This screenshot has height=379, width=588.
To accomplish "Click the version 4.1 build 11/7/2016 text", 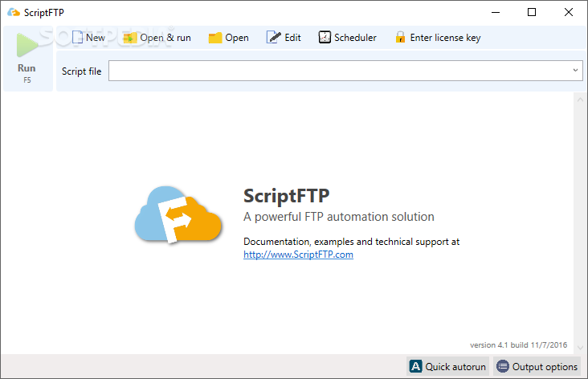I will tap(518, 345).
